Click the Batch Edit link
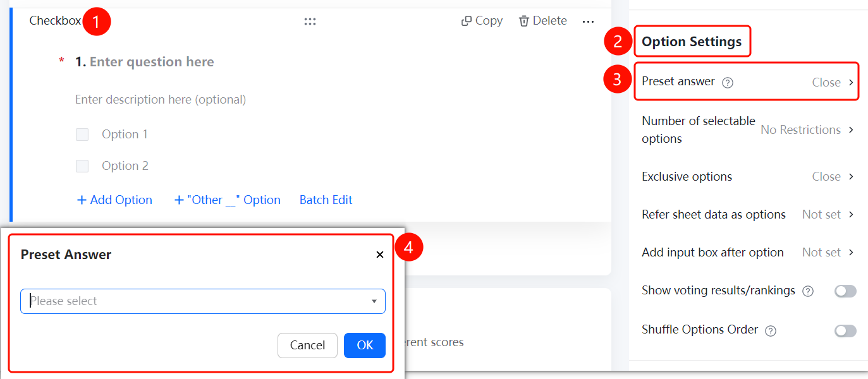868x379 pixels. click(x=326, y=200)
